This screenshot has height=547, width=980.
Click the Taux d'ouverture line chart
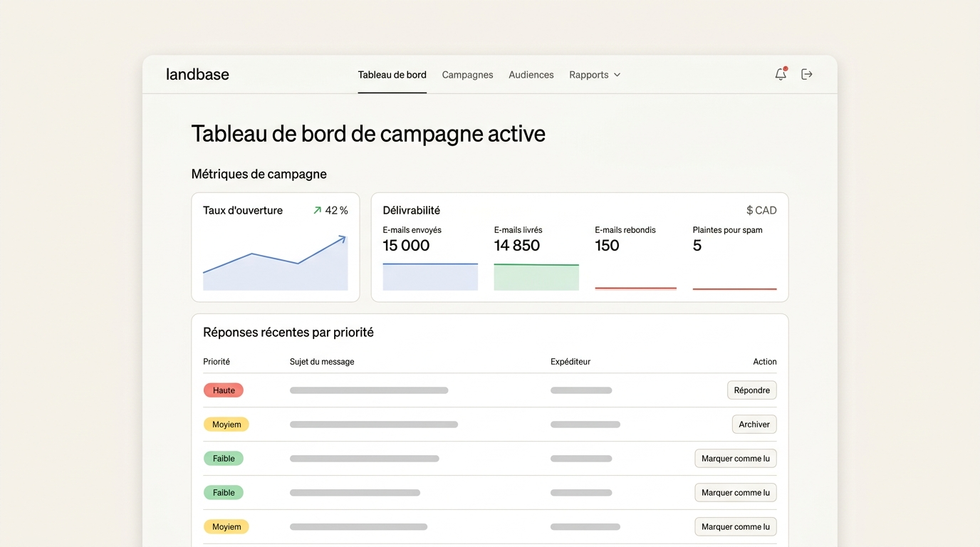pos(276,262)
